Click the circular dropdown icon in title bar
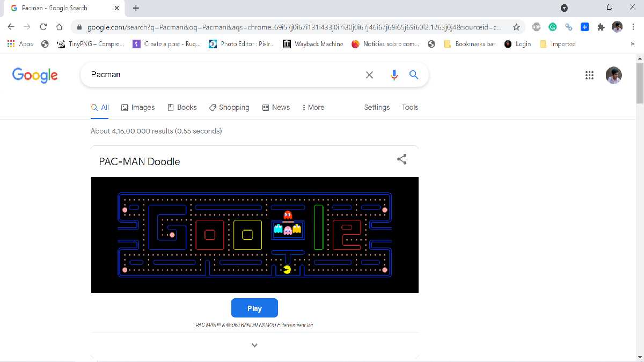644x362 pixels. pos(564,8)
